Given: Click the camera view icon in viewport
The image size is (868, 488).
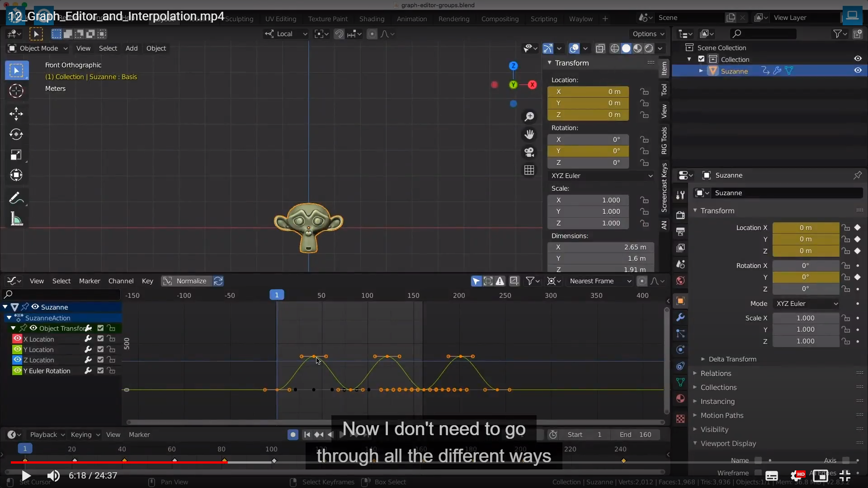Looking at the screenshot, I should tap(529, 152).
